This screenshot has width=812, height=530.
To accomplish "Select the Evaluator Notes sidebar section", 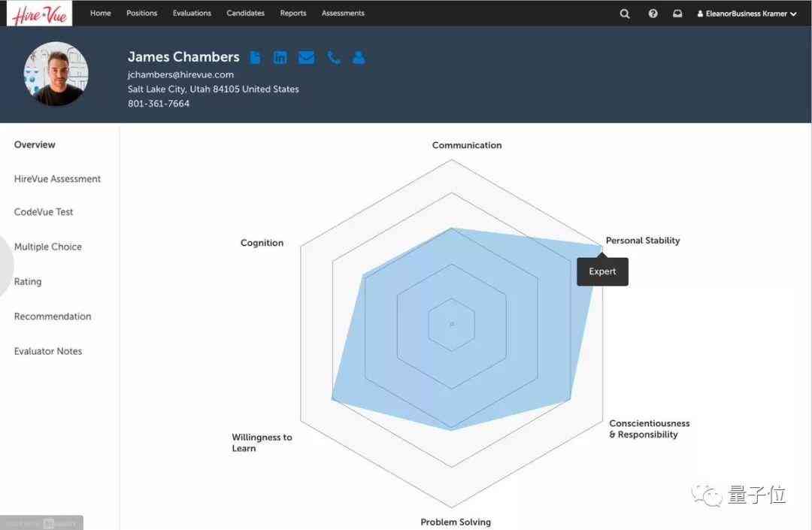I will point(48,351).
